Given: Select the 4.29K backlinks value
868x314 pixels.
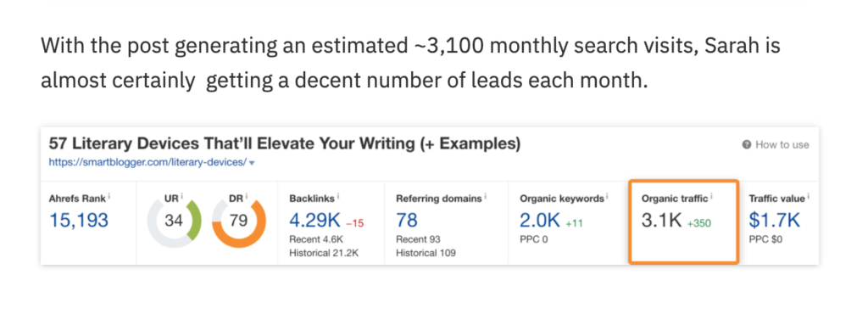Looking at the screenshot, I should pyautogui.click(x=314, y=221).
